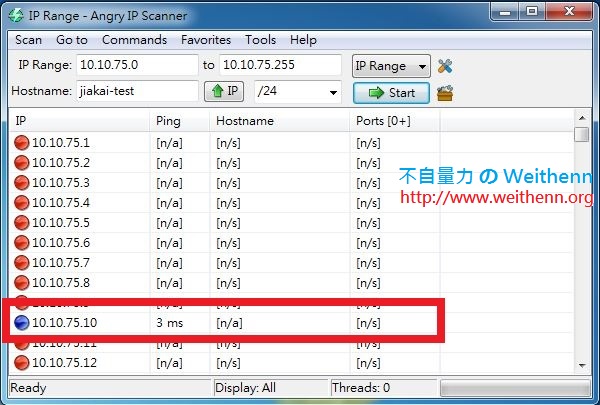Click the Start scan button
The width and height of the screenshot is (600, 405).
point(391,93)
